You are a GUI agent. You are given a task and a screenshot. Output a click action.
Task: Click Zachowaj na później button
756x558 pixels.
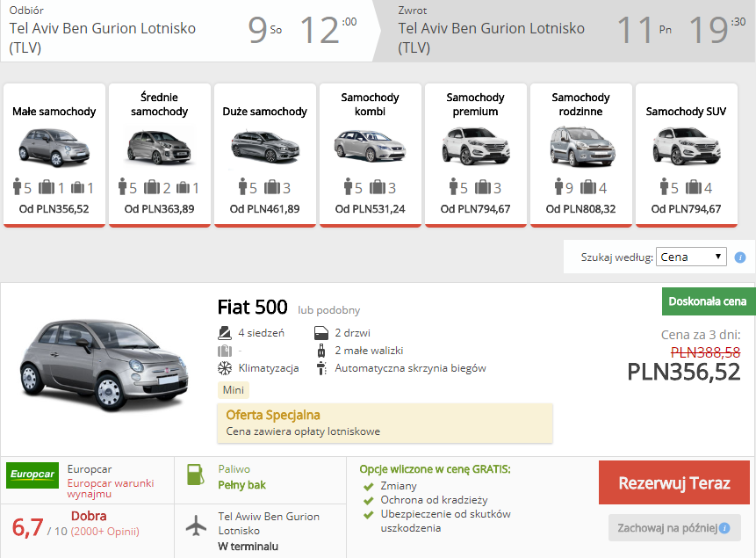click(667, 528)
